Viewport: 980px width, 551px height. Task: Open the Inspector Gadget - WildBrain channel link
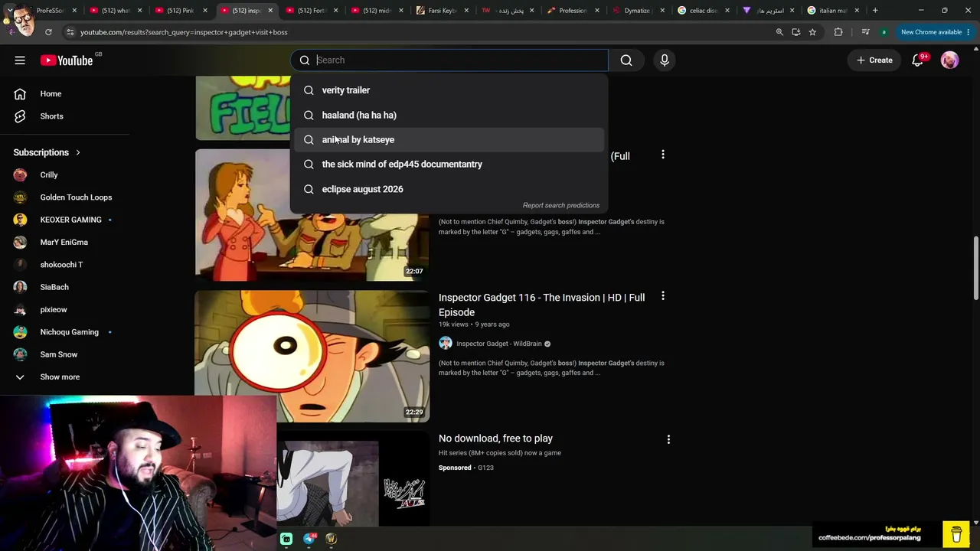499,344
